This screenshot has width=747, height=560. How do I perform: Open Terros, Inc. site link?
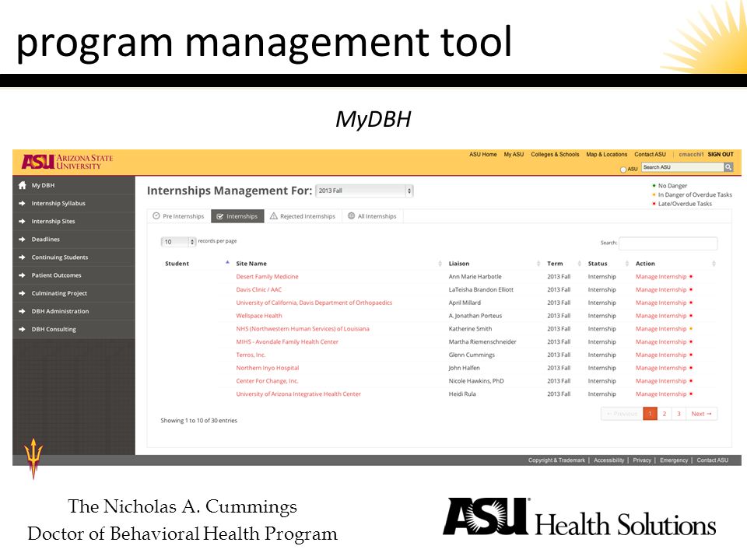(251, 355)
